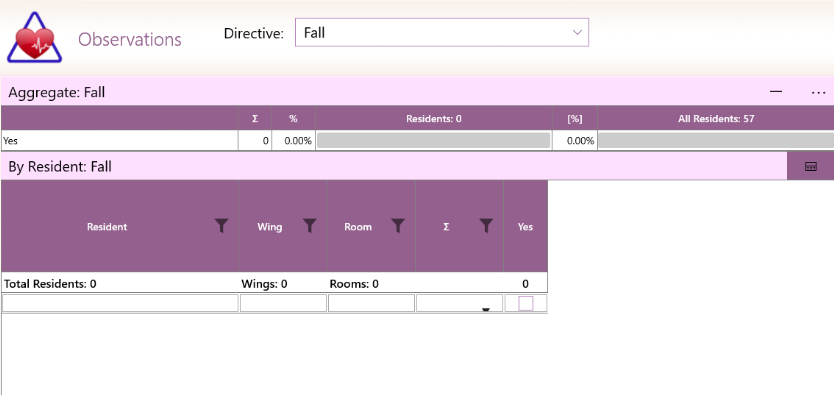Click the heart triangle app logo

tap(35, 38)
